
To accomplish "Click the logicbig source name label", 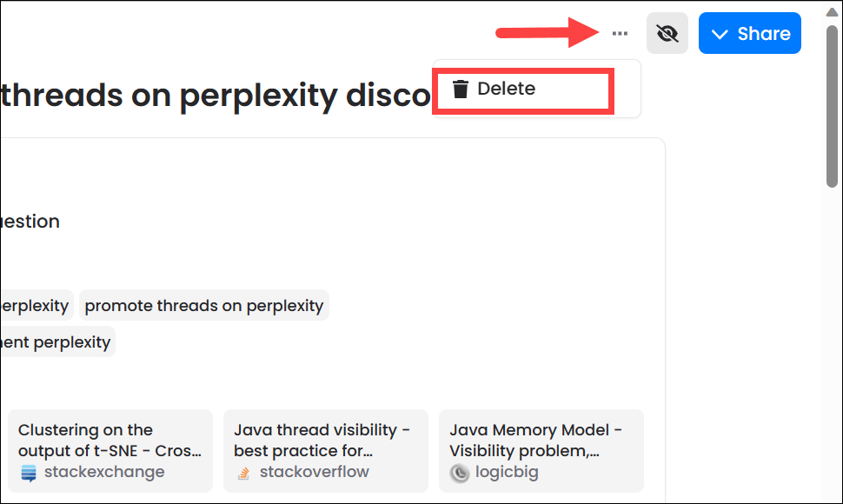I will tap(507, 472).
